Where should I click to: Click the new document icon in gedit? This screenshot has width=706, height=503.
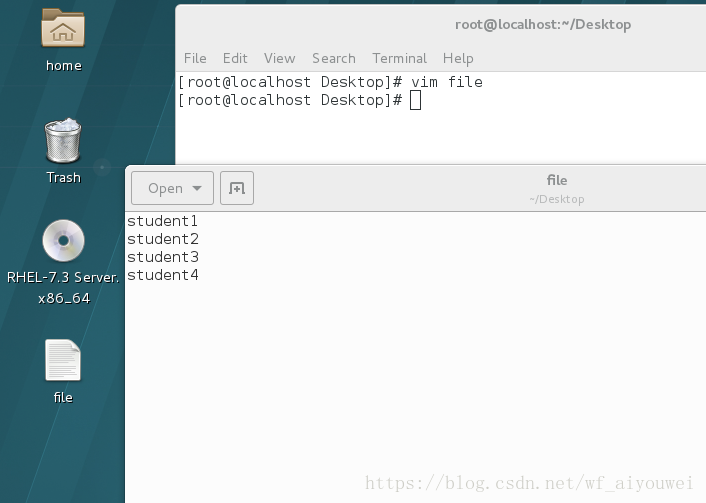pyautogui.click(x=237, y=188)
